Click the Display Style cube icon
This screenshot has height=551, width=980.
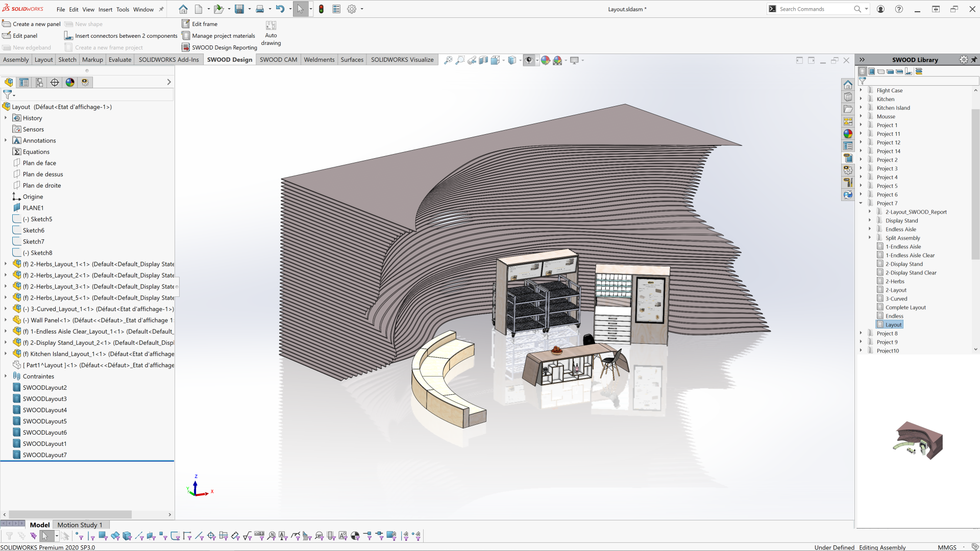click(512, 60)
